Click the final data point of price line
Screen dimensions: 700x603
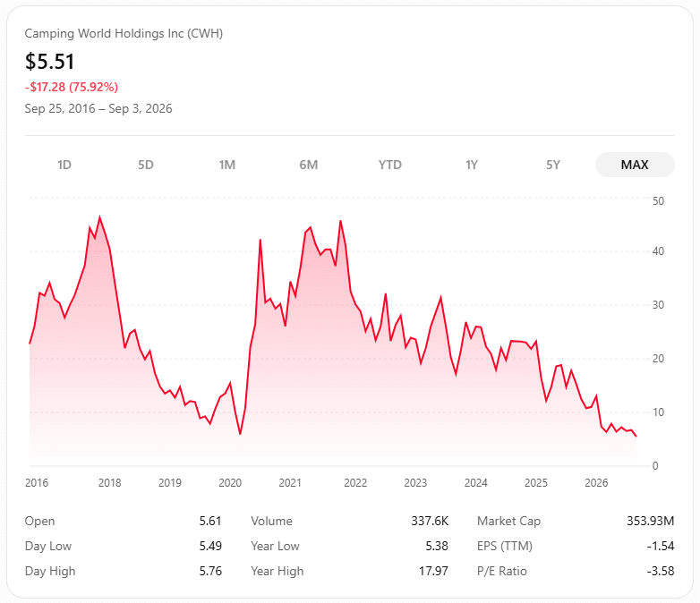tap(636, 436)
